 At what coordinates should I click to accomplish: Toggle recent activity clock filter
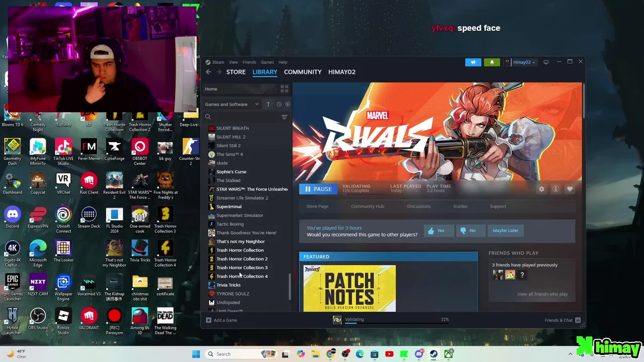tap(279, 104)
